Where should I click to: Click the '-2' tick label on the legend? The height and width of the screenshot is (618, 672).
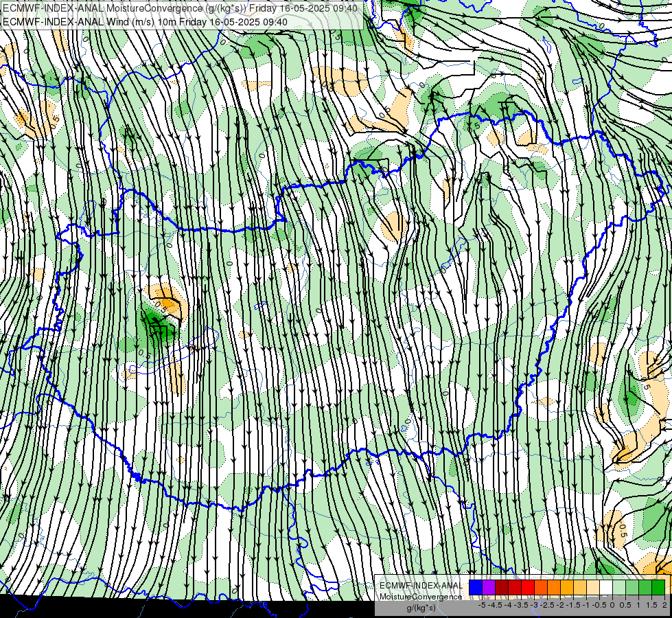coord(560,605)
